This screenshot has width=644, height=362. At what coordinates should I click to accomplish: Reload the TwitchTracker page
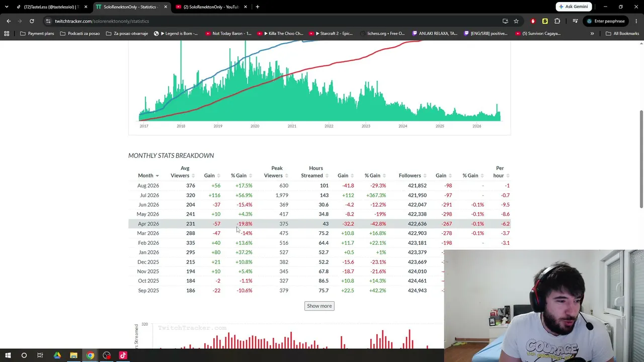pos(32,21)
